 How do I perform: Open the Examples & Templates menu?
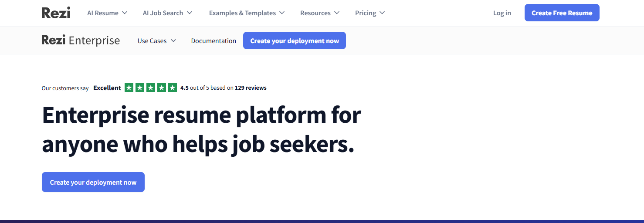click(247, 13)
